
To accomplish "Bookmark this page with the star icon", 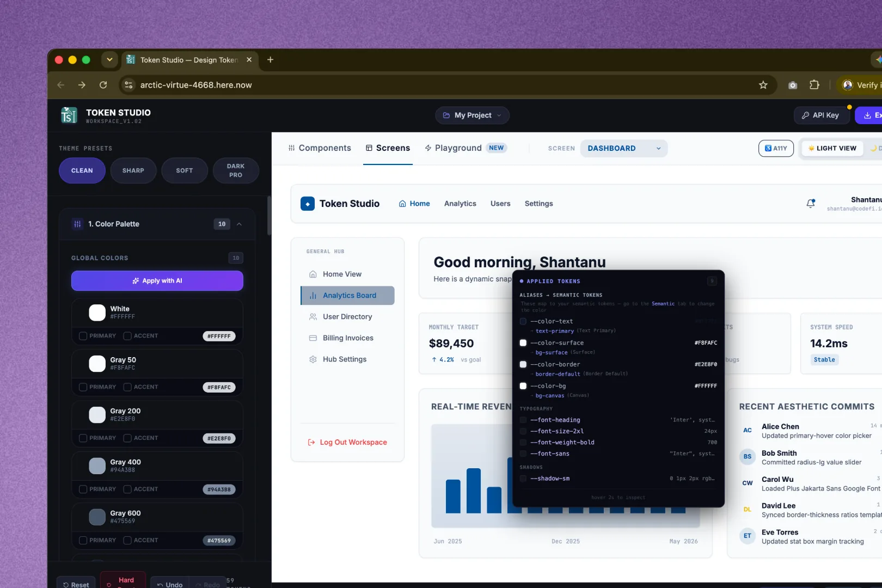I will [763, 85].
